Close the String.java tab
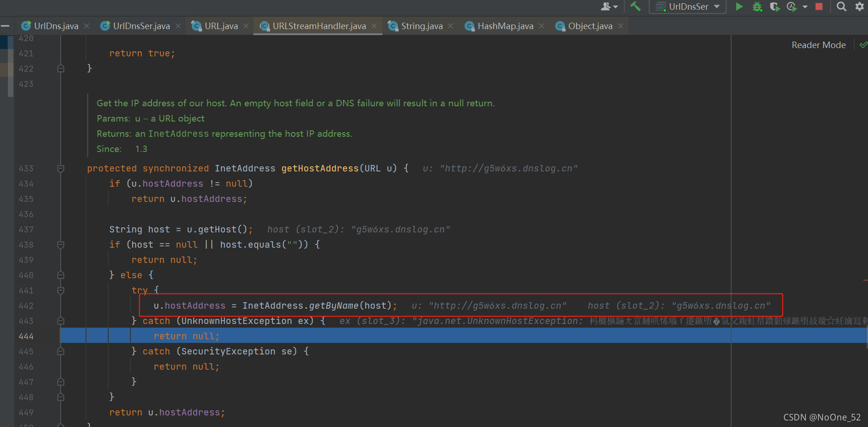 point(450,26)
